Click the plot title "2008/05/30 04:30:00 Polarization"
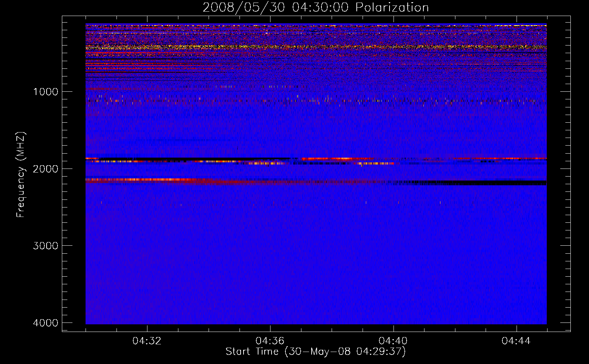 tap(316, 7)
